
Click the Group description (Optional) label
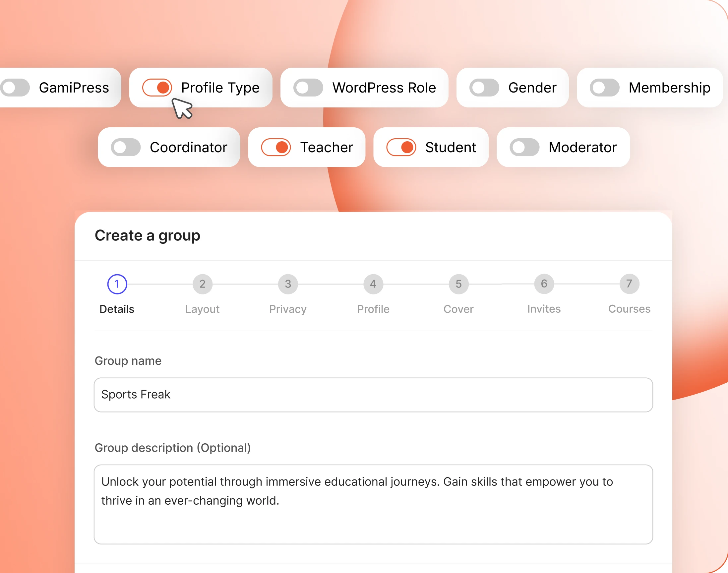point(173,448)
